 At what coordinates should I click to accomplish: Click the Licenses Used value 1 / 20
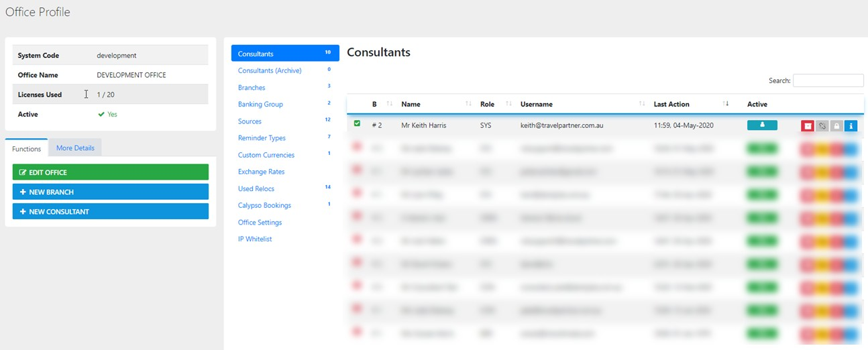coord(106,95)
